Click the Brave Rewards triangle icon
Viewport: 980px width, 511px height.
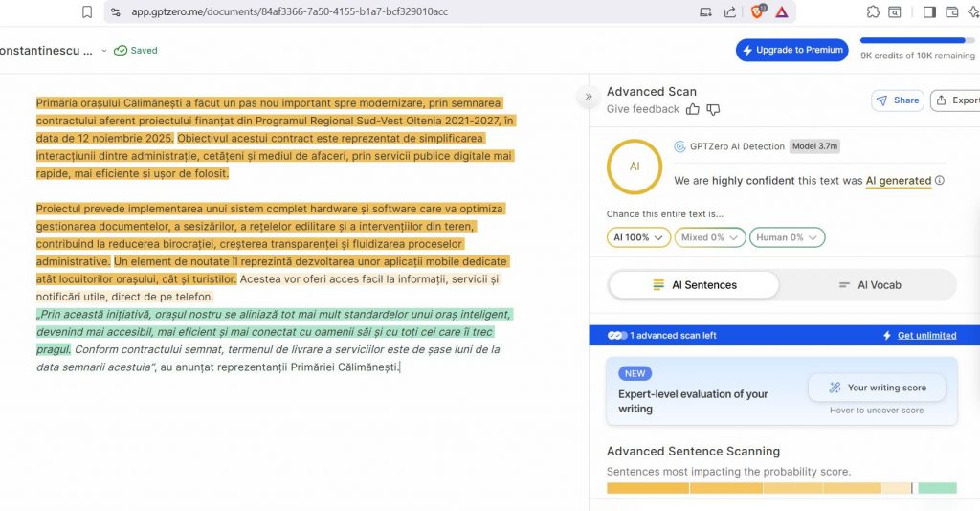click(782, 12)
